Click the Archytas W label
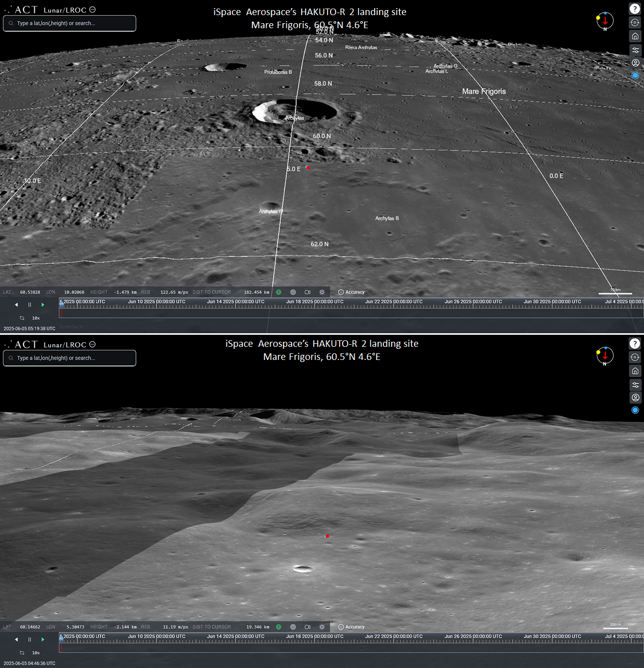The width and height of the screenshot is (644, 668). 271,211
